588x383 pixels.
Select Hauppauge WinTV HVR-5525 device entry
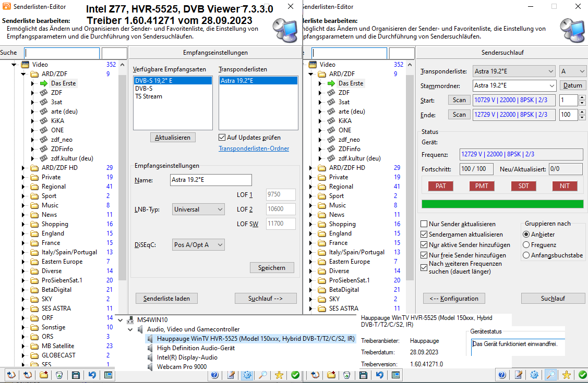point(250,339)
